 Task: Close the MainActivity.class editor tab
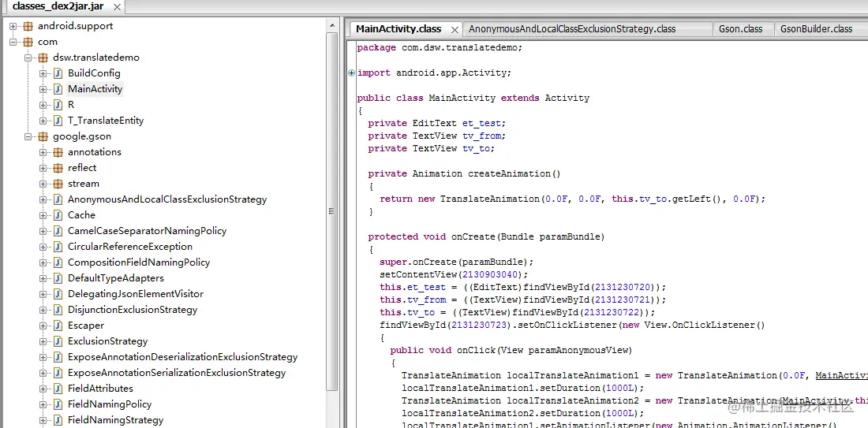(455, 29)
